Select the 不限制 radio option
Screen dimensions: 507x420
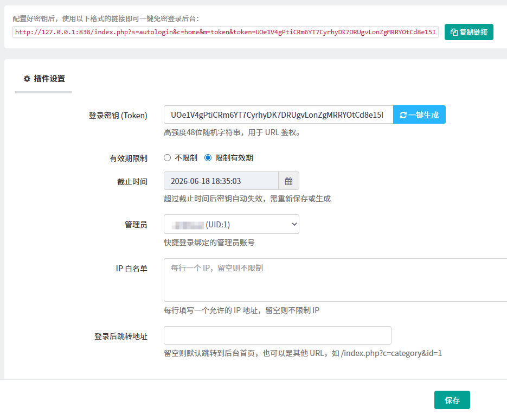click(167, 158)
